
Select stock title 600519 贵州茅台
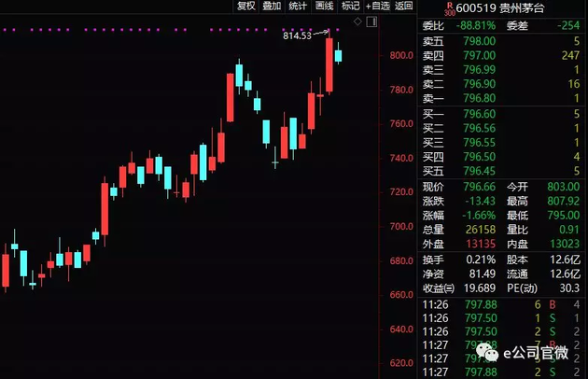point(500,7)
